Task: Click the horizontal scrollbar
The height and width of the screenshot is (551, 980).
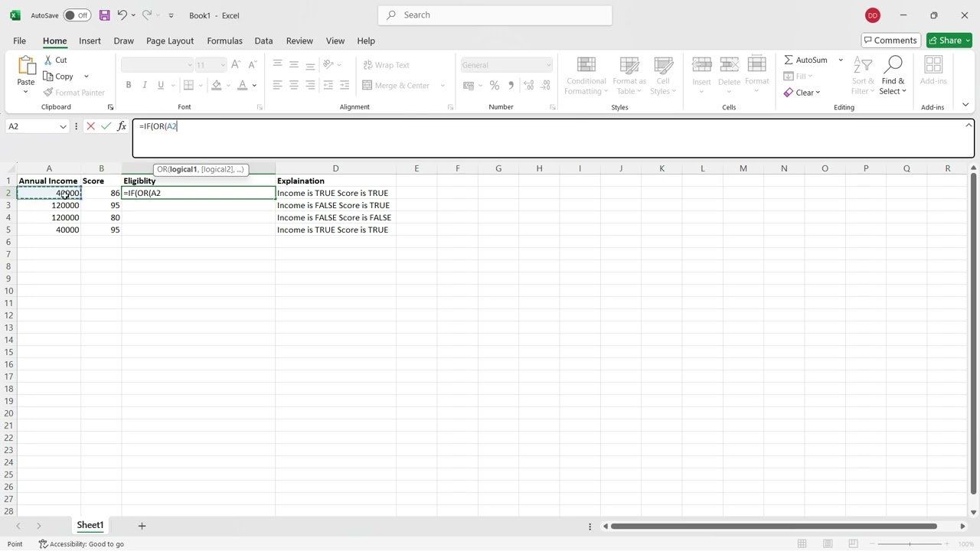Action: [x=773, y=526]
